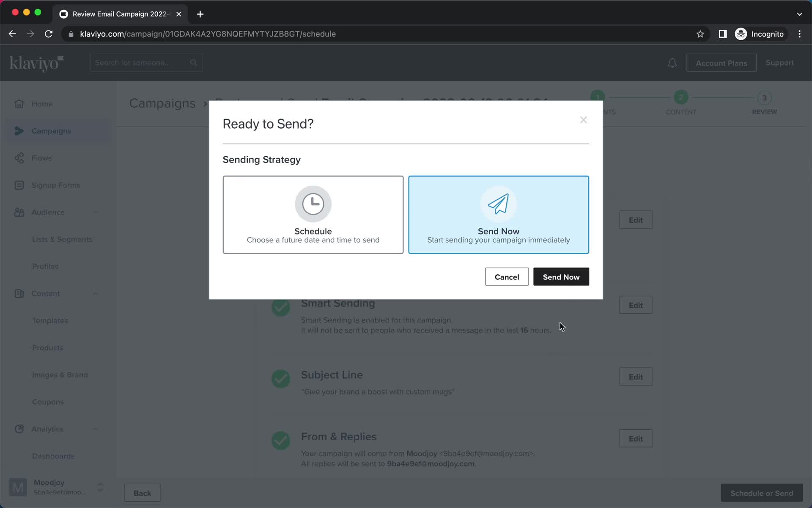
Task: Toggle the Smart Sending enabled setting
Action: pos(636,305)
